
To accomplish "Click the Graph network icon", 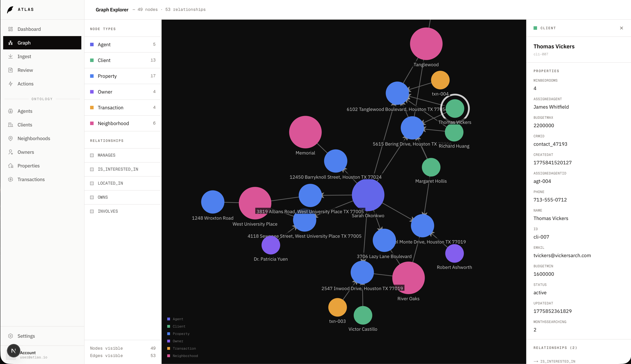I will (11, 43).
